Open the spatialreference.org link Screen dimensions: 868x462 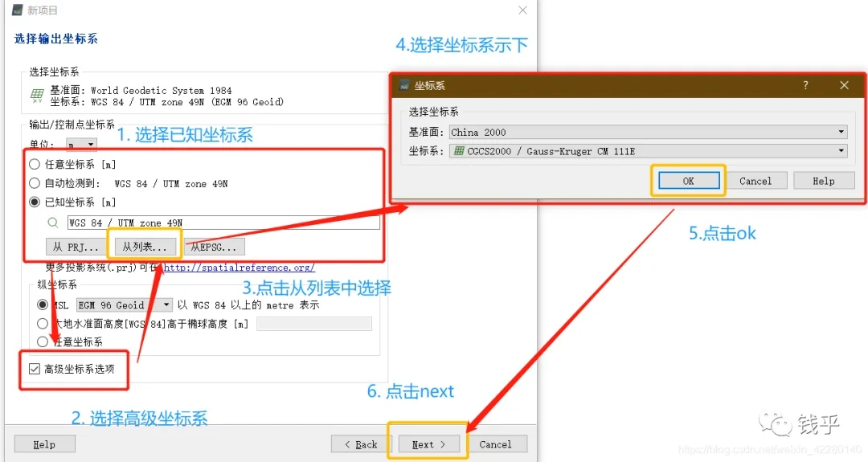pos(239,268)
